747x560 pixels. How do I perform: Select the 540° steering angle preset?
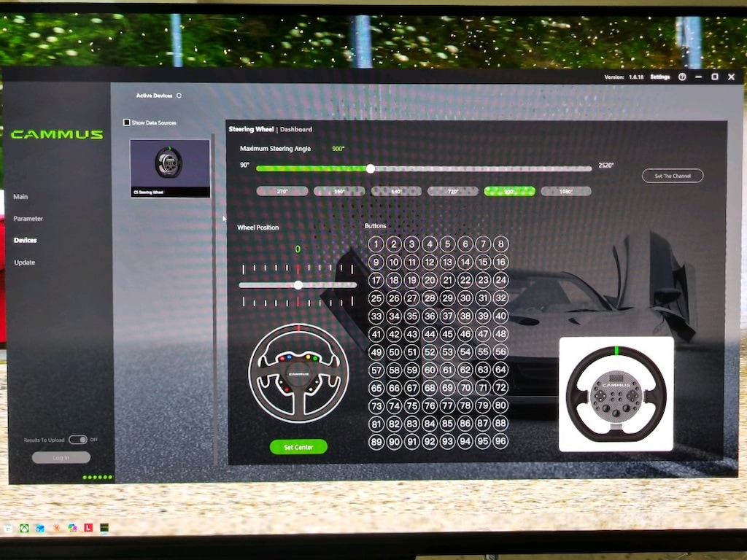(396, 192)
